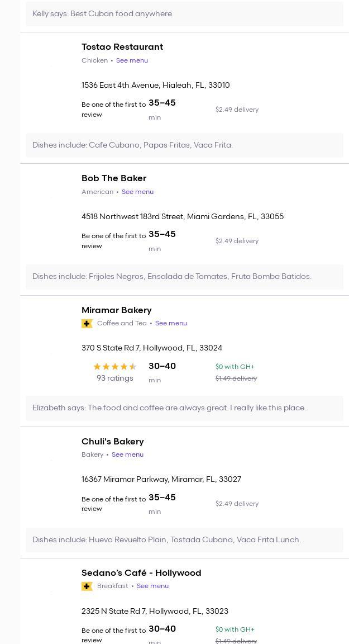Click the GH+ badge icon beside Sedano's Café

(87, 586)
